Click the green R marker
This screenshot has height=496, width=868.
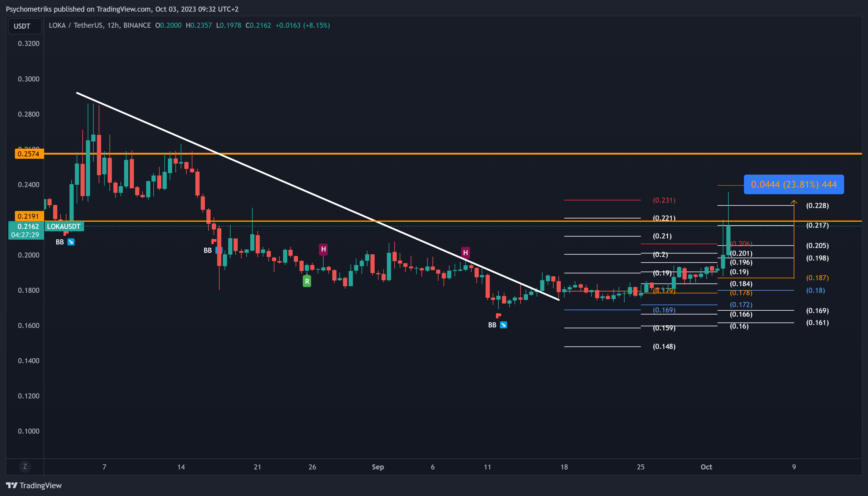tap(307, 281)
